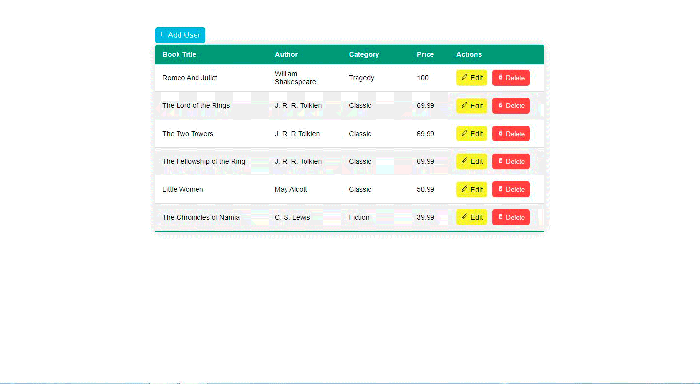Image resolution: width=700 pixels, height=384 pixels.
Task: Click the Author column header
Action: tap(286, 54)
